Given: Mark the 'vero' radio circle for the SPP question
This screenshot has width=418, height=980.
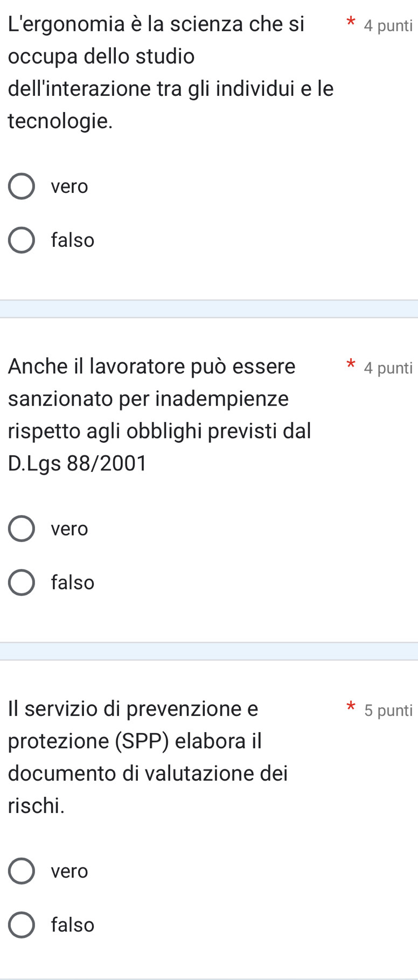Looking at the screenshot, I should pos(22,871).
